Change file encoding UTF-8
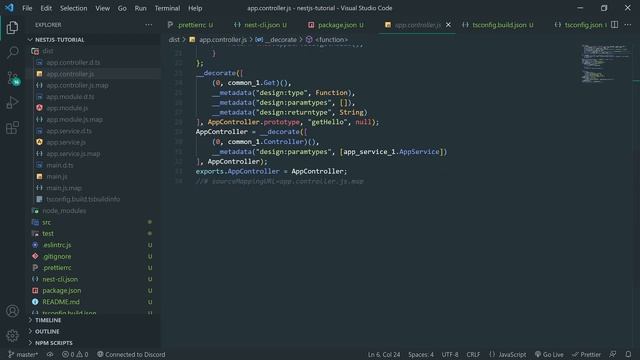The height and width of the screenshot is (360, 640). (x=450, y=354)
